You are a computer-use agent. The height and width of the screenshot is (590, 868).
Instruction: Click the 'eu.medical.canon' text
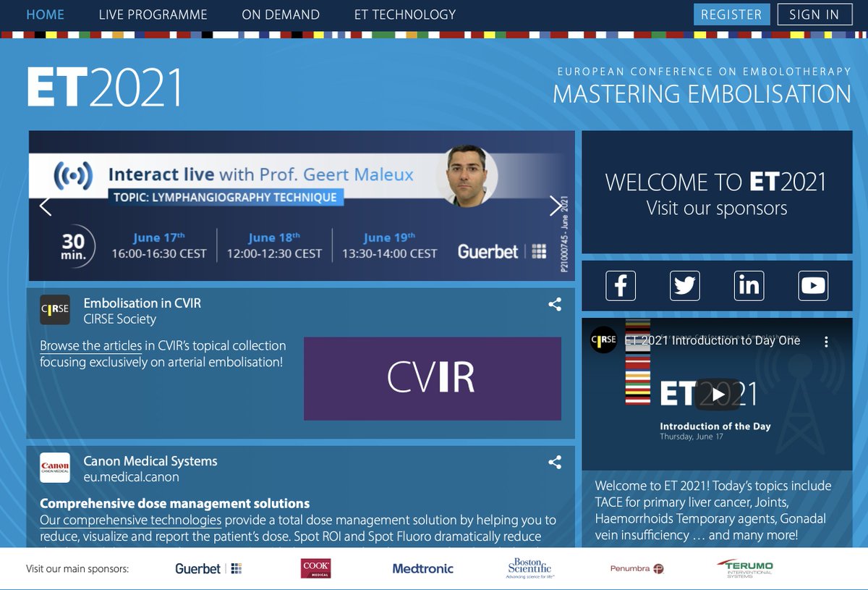[132, 477]
